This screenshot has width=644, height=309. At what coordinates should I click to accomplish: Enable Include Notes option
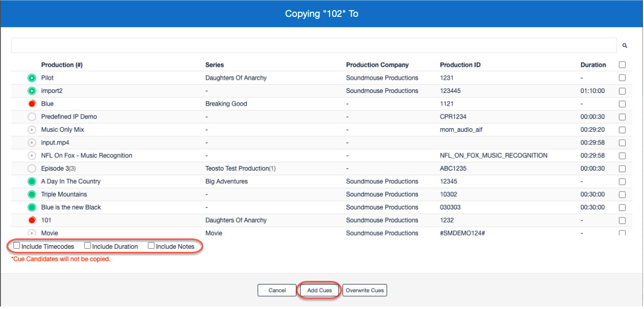click(151, 246)
